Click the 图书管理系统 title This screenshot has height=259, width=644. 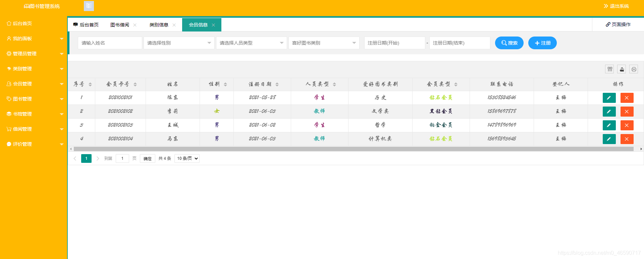tap(42, 6)
